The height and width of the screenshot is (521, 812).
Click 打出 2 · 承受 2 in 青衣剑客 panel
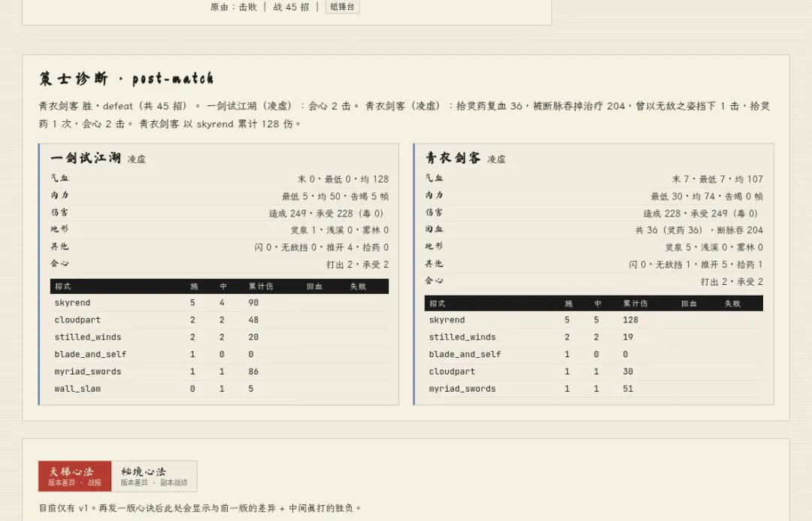(732, 282)
